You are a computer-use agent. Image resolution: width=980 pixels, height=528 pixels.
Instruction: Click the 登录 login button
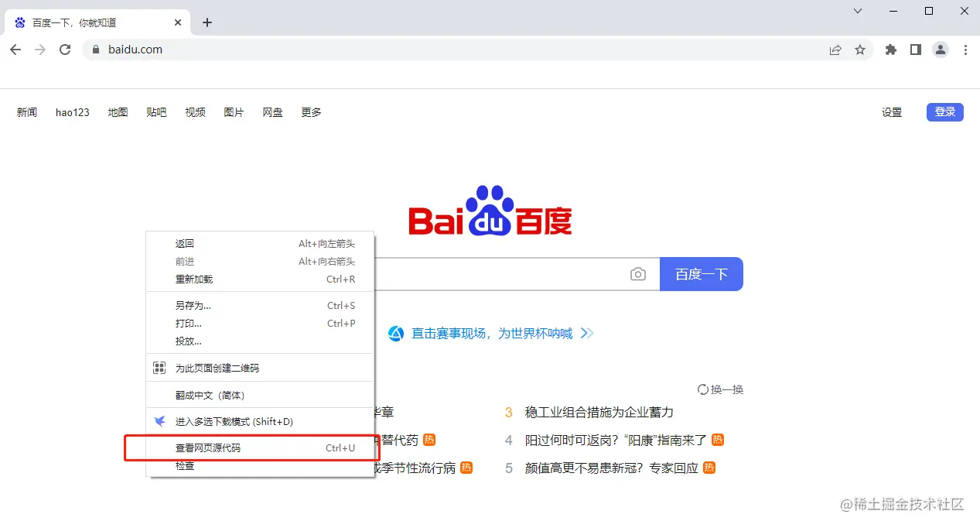(x=945, y=111)
